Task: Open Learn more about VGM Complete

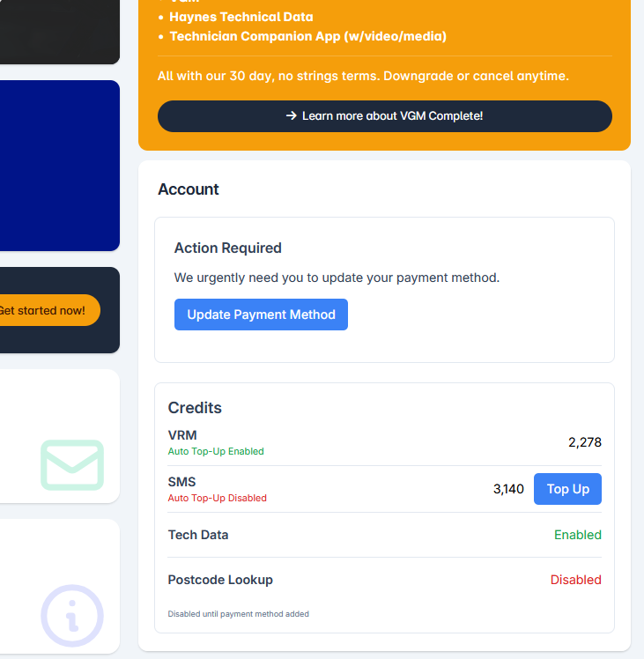Action: tap(384, 116)
